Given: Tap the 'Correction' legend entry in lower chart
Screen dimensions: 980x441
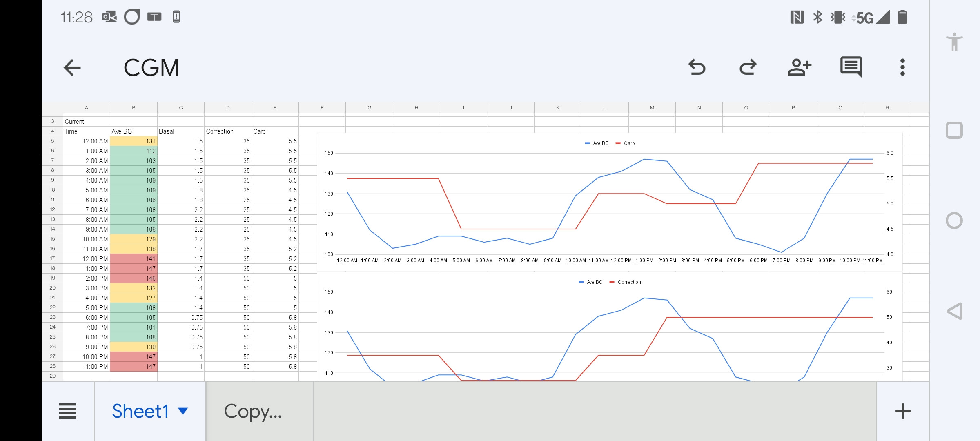Looking at the screenshot, I should point(625,282).
